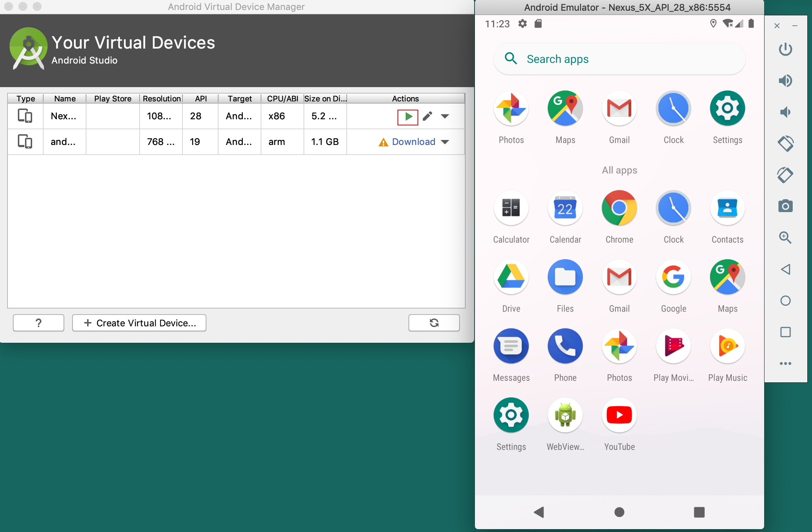Raise emulator volume with volume up icon

786,81
